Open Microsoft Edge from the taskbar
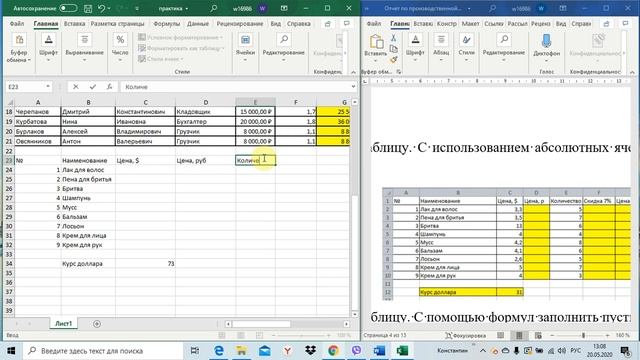The image size is (640, 360). pyautogui.click(x=219, y=351)
